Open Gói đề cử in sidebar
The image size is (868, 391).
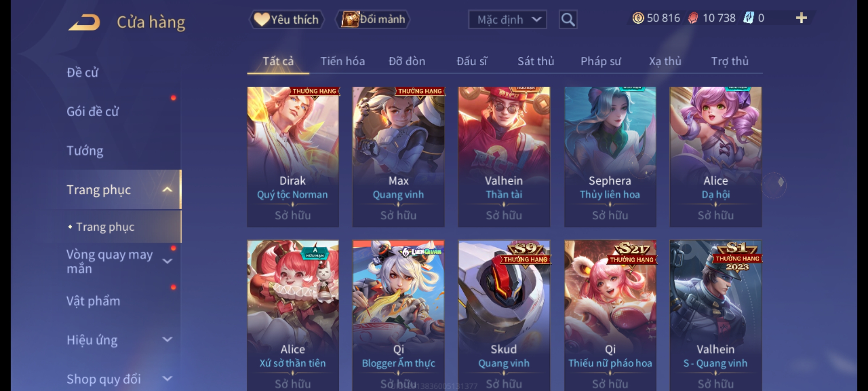93,112
